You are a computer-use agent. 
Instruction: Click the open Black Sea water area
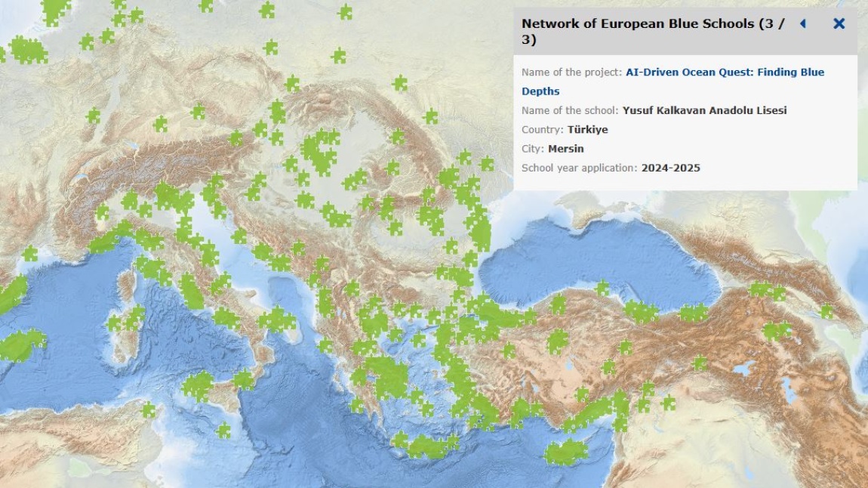596,257
